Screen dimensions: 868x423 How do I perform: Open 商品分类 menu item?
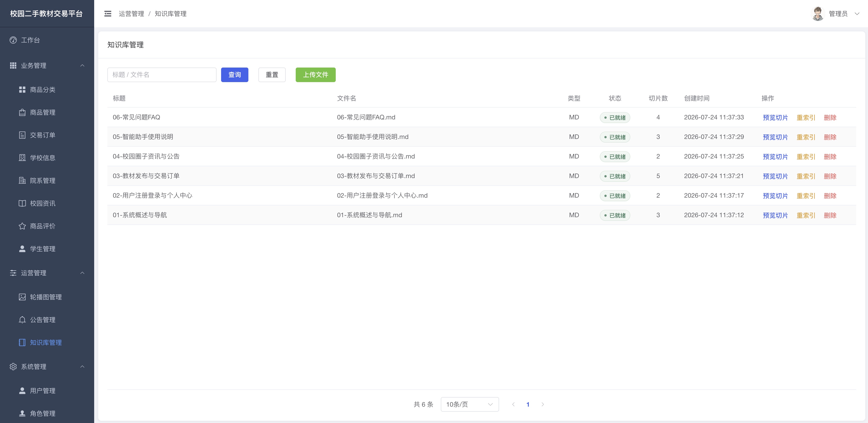tap(47, 90)
